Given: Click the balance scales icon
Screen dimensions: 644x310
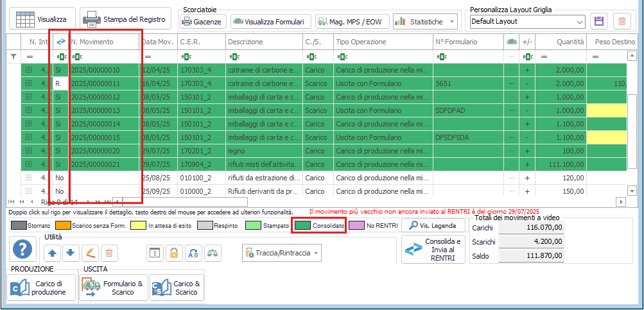Looking at the screenshot, I should pos(212,253).
